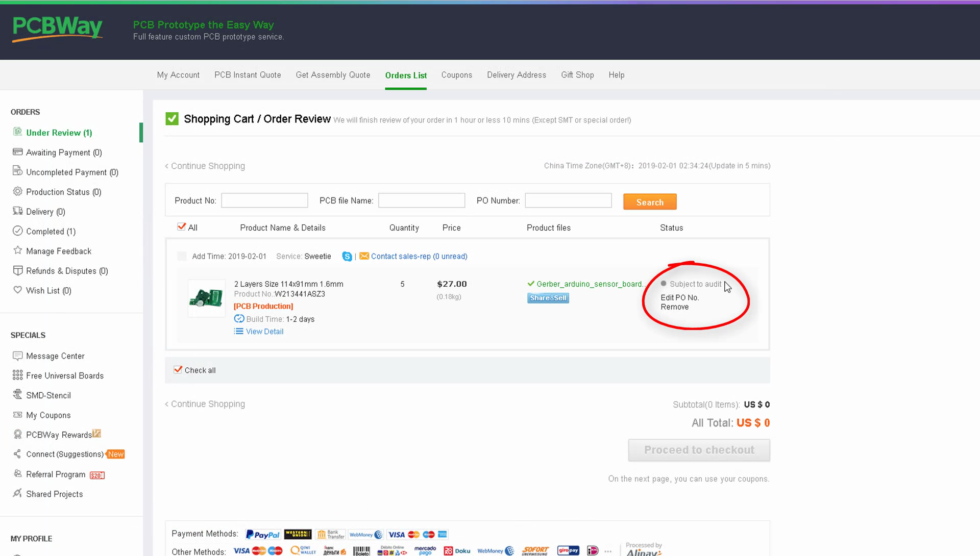Click the Wish List heart icon
Screen dimensions: 980x556
[18, 290]
